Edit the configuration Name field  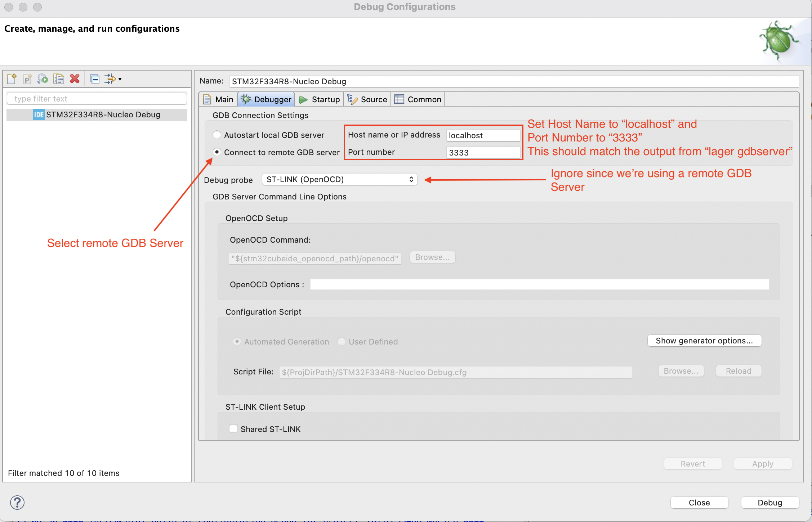coord(514,81)
